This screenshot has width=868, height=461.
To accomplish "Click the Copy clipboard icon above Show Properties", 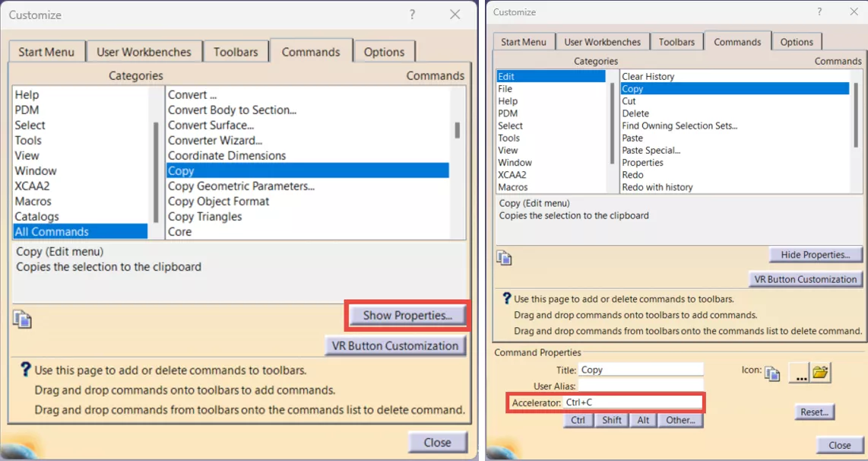I will 22,321.
